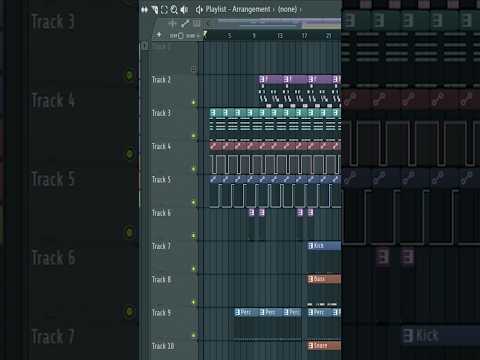Screen dimensions: 480x360
Task: Click bar 9 on the timeline ruler
Action: click(x=254, y=35)
